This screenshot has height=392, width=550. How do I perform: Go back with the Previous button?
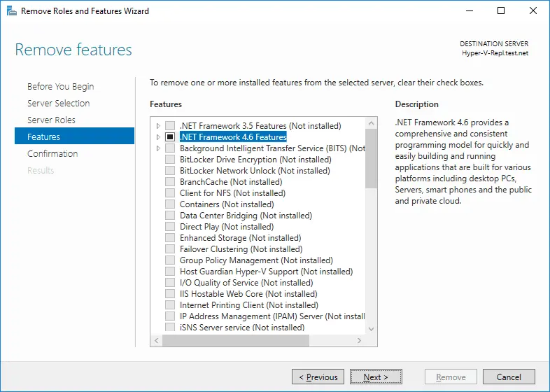pos(318,377)
